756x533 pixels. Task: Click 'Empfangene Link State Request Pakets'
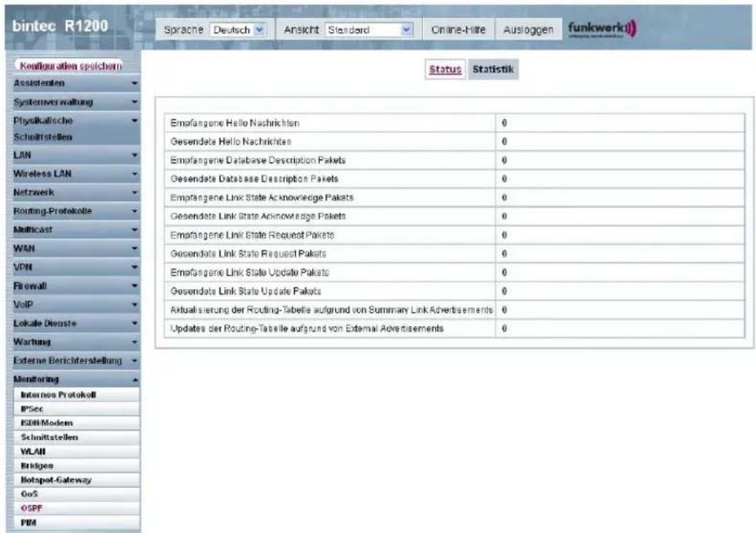tap(252, 235)
